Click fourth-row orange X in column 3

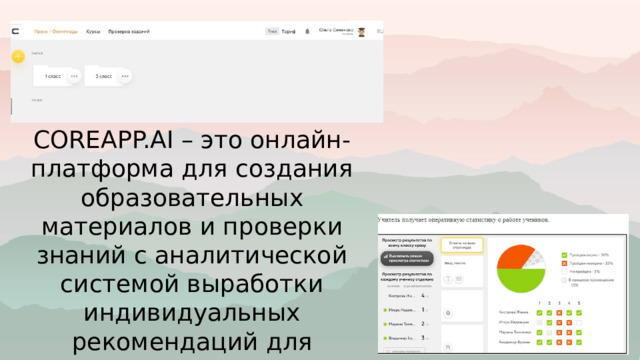click(x=559, y=342)
